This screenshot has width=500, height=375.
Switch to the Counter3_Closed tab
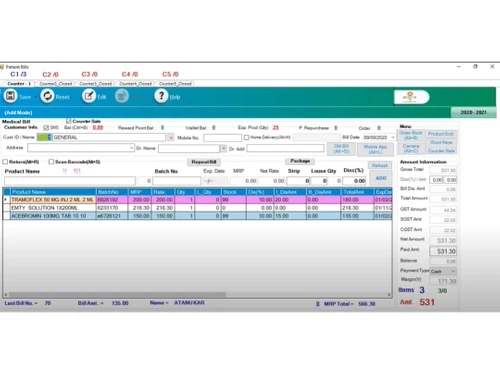coord(95,84)
